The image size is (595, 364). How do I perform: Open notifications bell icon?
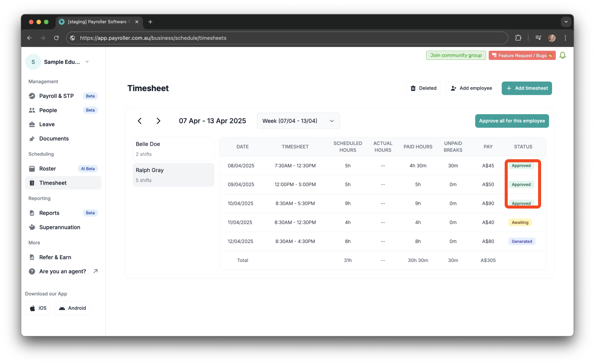pyautogui.click(x=563, y=55)
